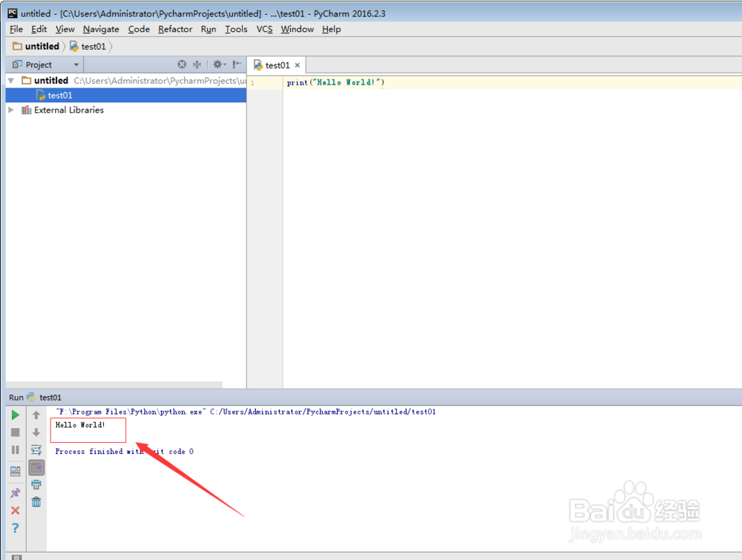This screenshot has width=742, height=560.
Task: Open the VCS menu
Action: click(x=265, y=30)
